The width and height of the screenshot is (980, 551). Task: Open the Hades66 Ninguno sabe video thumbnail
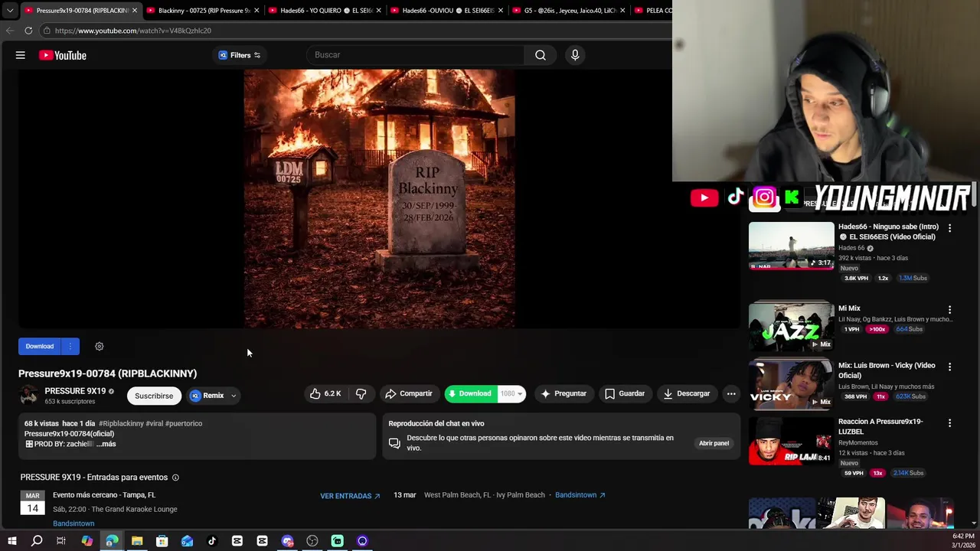791,246
